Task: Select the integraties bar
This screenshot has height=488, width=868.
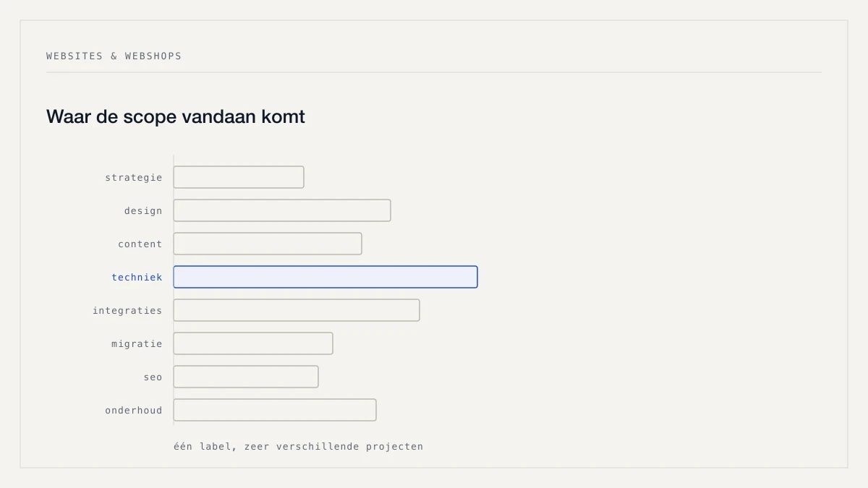Action: click(x=297, y=310)
